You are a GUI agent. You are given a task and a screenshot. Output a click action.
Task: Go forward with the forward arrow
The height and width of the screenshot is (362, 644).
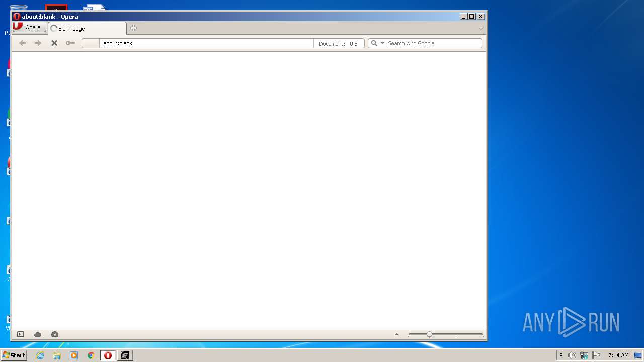click(x=38, y=43)
